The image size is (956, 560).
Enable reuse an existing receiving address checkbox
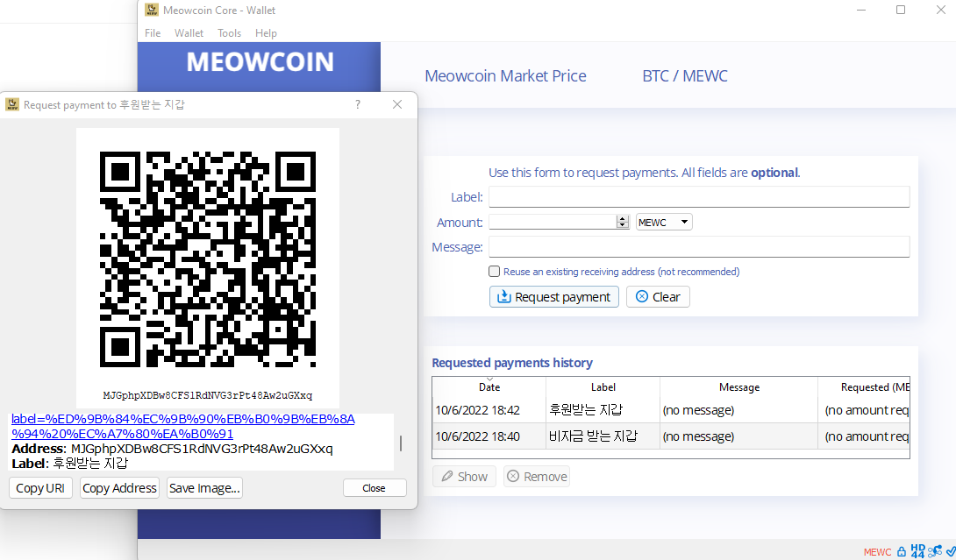tap(495, 271)
